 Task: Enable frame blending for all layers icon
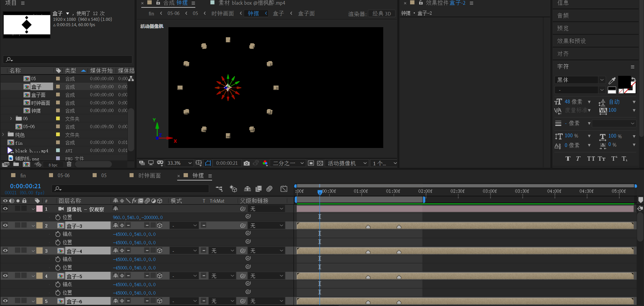pyautogui.click(x=258, y=189)
